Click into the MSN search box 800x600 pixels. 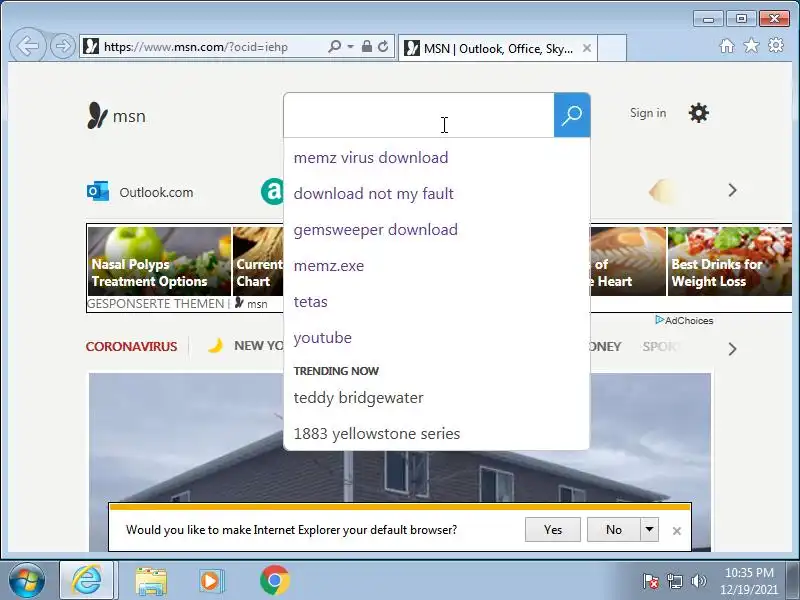click(x=419, y=115)
